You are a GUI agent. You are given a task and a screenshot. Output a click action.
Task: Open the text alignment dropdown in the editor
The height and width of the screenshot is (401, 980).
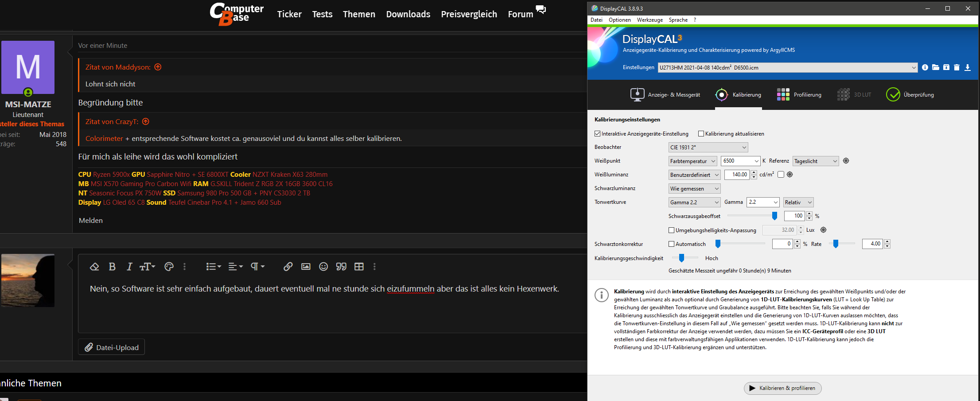[x=236, y=266]
